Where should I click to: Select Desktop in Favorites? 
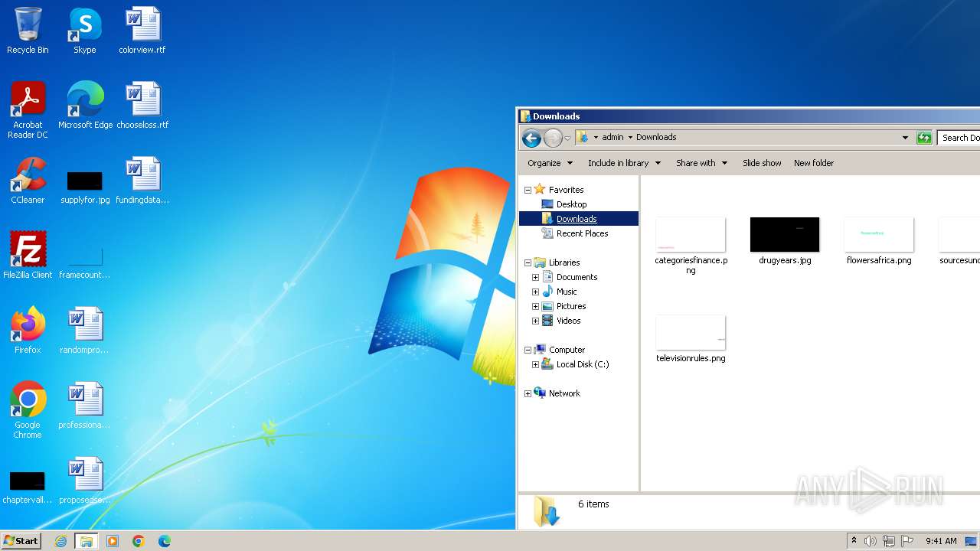click(x=571, y=204)
